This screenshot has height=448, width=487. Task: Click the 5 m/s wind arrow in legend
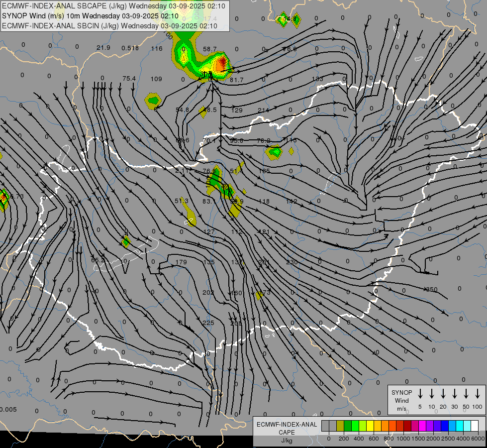420,394
